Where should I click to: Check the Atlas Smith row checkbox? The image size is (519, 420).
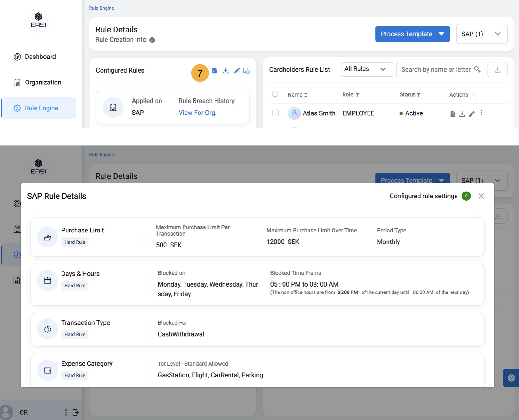[275, 113]
